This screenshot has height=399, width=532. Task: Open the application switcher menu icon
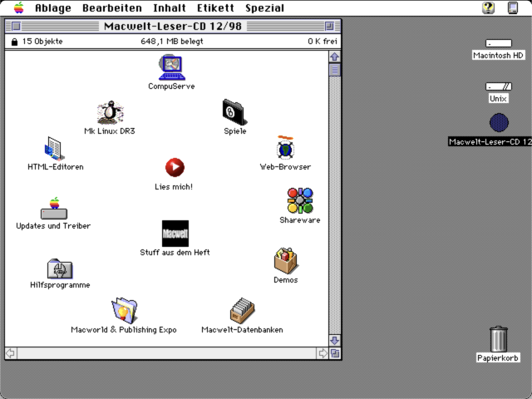point(513,7)
